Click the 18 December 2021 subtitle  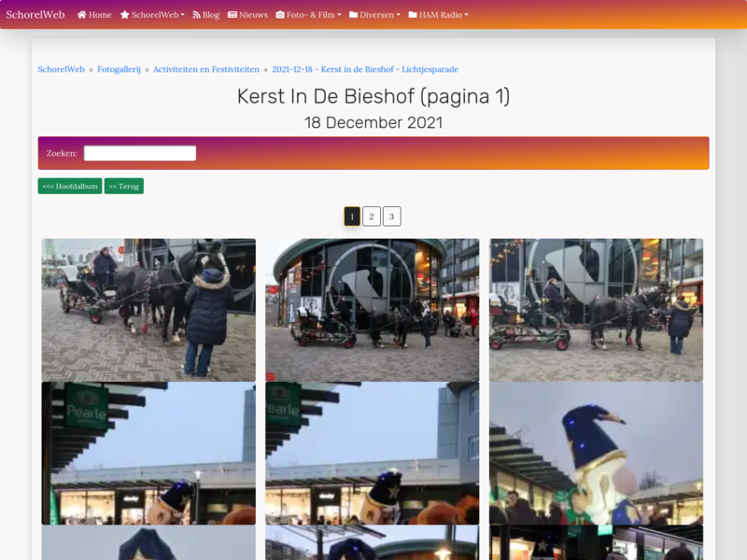tap(373, 123)
